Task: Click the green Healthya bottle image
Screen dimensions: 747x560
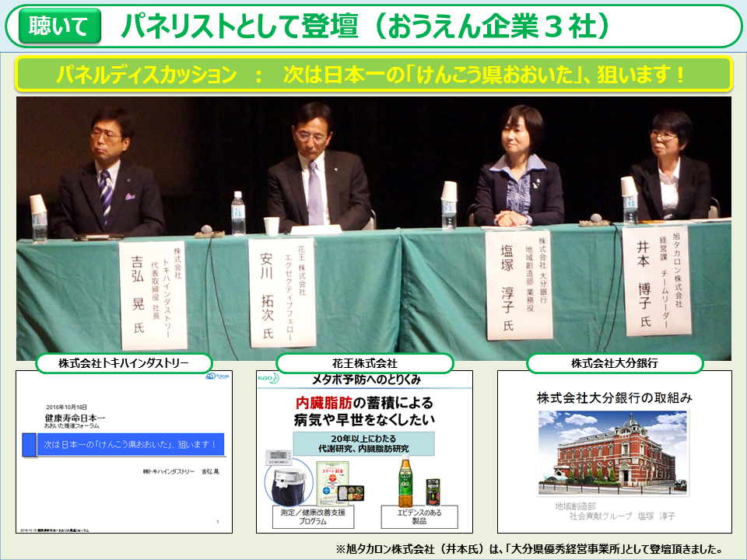Action: 405,481
